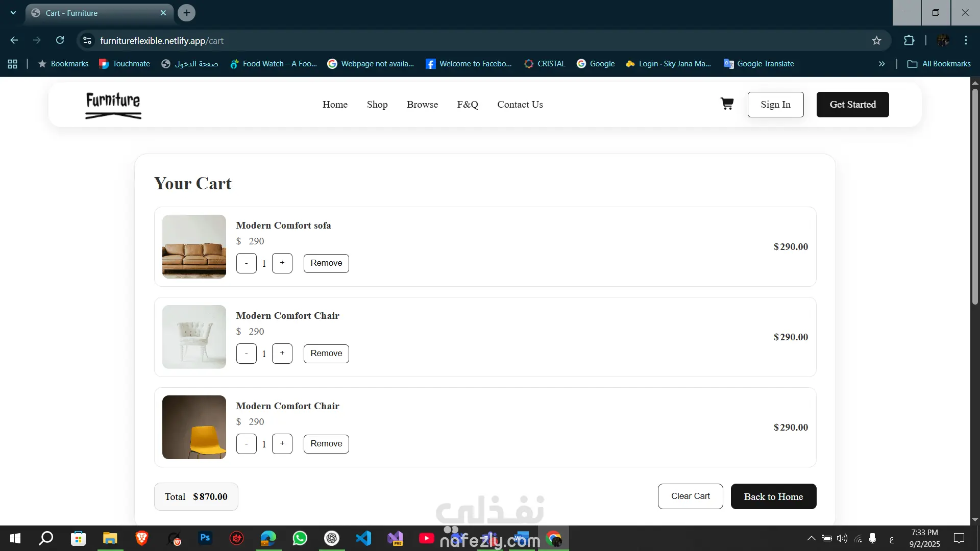Click the Clear Cart button
The width and height of the screenshot is (980, 551).
pos(690,496)
